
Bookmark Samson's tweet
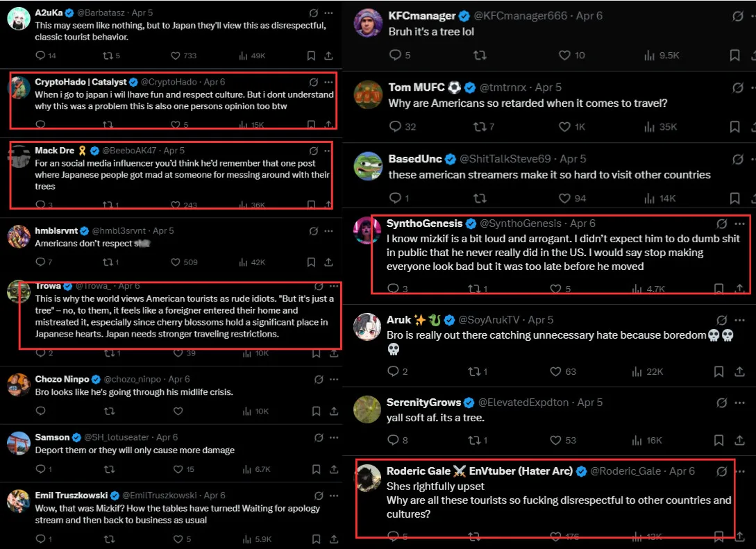point(316,469)
